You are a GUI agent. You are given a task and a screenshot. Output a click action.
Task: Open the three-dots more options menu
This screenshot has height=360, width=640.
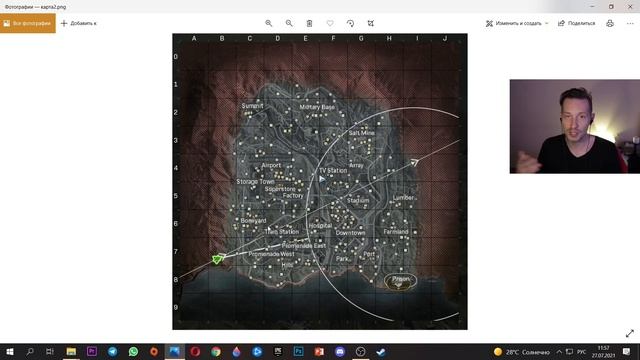coord(630,23)
